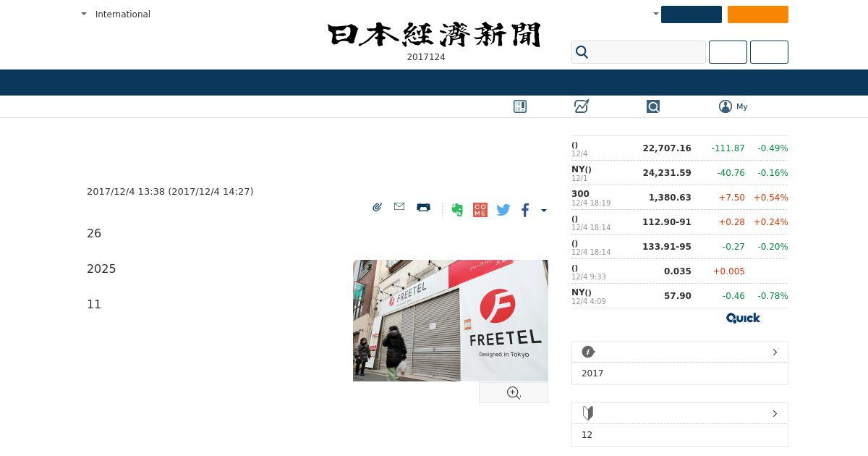Click the navy blue header button
The height and width of the screenshot is (456, 868).
[x=692, y=14]
